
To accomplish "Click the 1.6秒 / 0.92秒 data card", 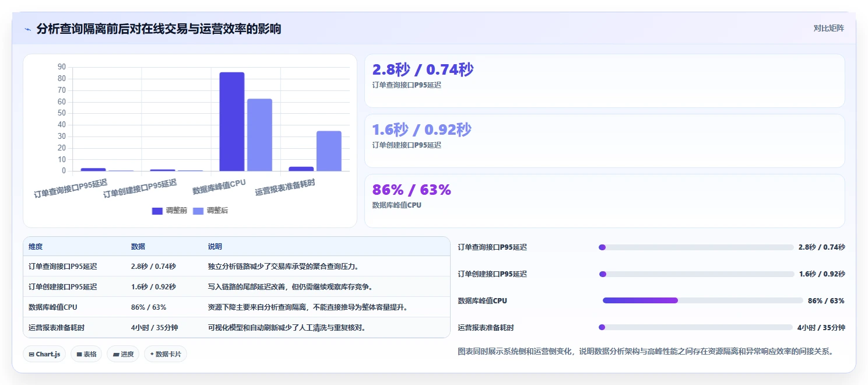I will pos(605,141).
